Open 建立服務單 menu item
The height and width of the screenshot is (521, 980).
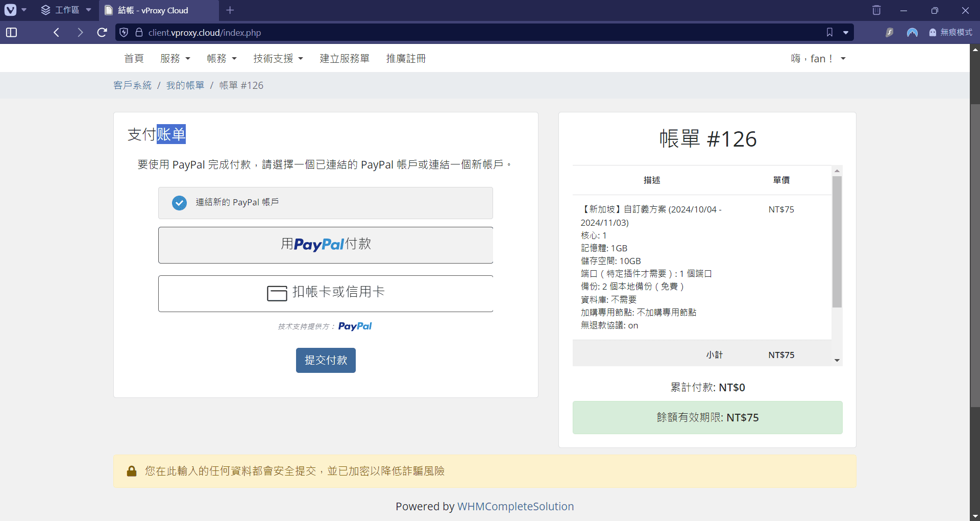tap(345, 59)
